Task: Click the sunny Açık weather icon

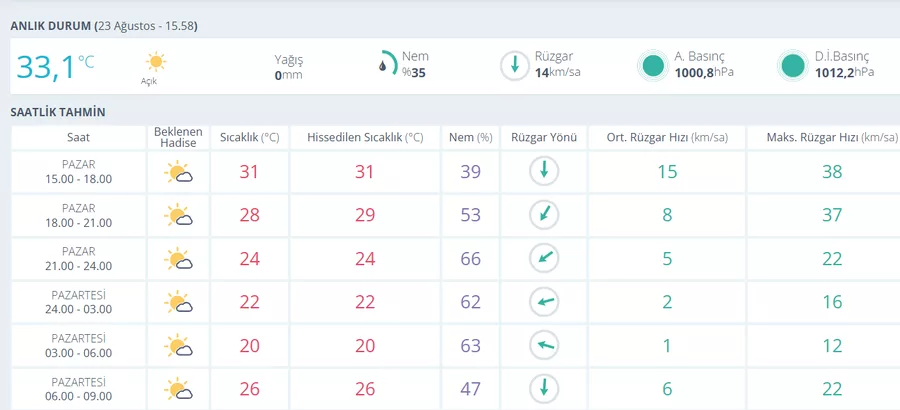Action: (156, 61)
